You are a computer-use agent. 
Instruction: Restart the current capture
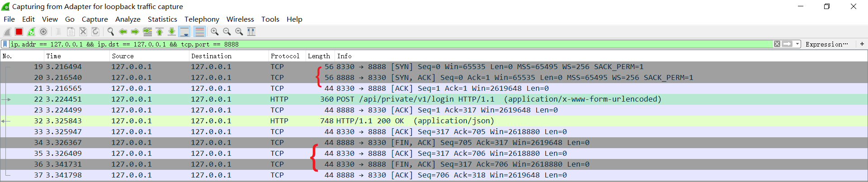pos(31,32)
